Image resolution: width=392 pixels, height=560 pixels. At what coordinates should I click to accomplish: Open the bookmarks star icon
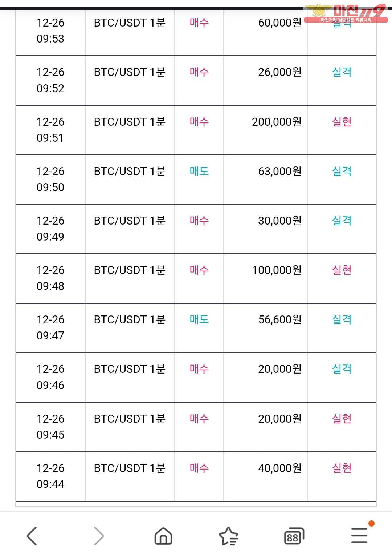(x=229, y=536)
